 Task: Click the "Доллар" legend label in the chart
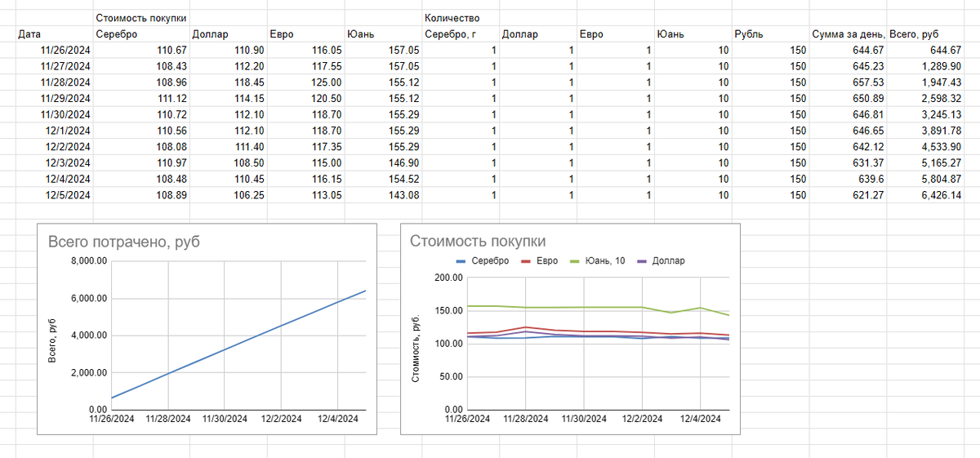669,261
